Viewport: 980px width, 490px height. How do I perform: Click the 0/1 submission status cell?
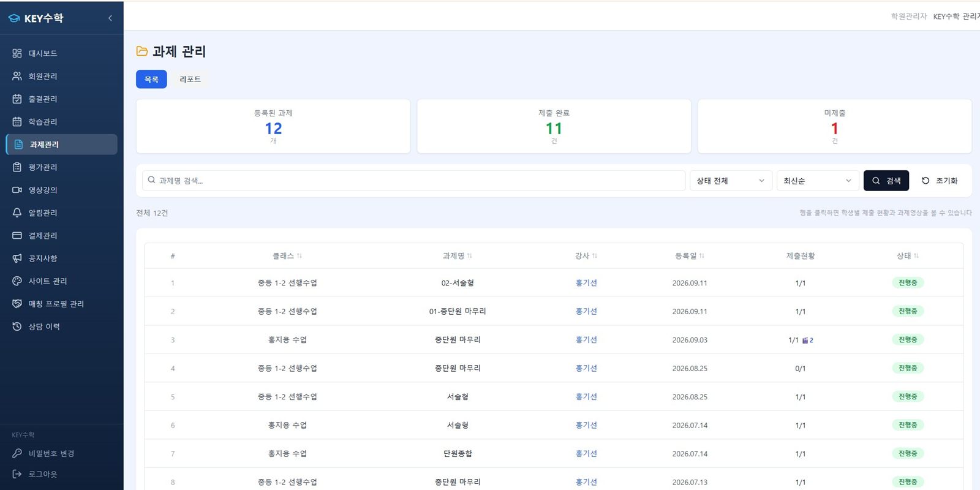coord(800,369)
